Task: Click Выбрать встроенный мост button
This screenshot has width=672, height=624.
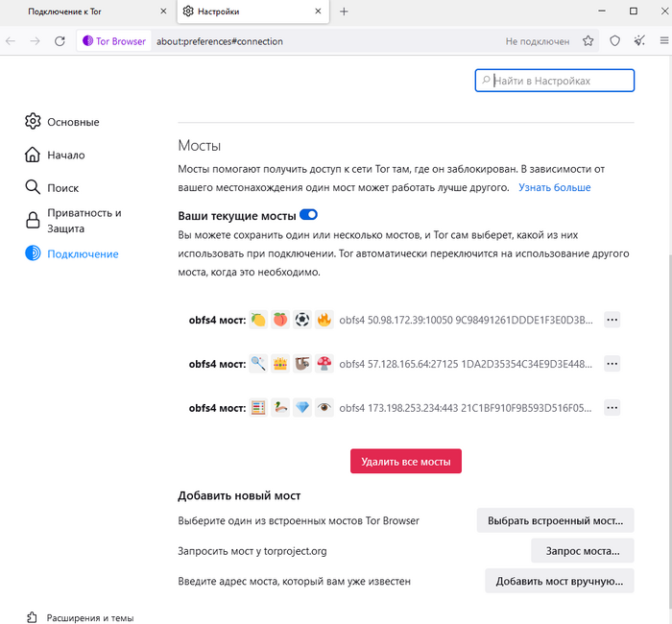Action: [x=556, y=520]
